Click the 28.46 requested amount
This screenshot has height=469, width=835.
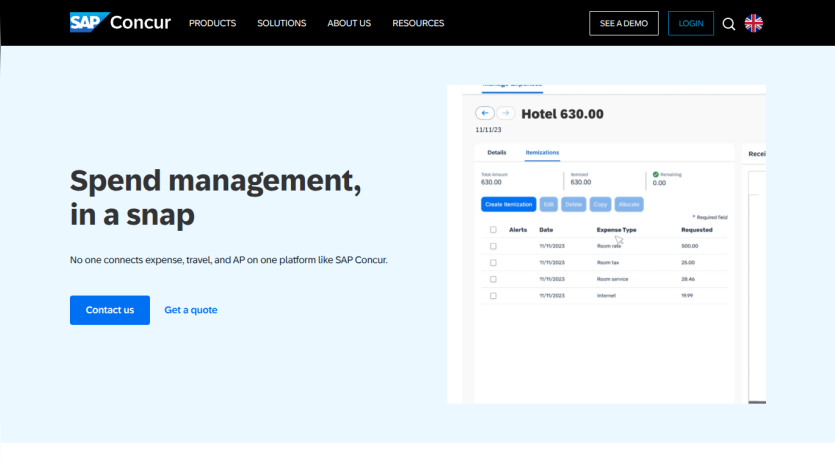coord(688,279)
